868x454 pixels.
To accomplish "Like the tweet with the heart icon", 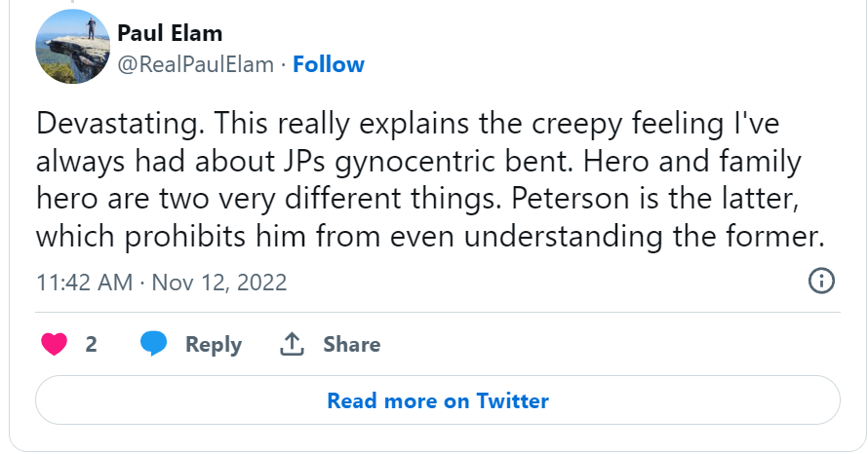I will 53,344.
